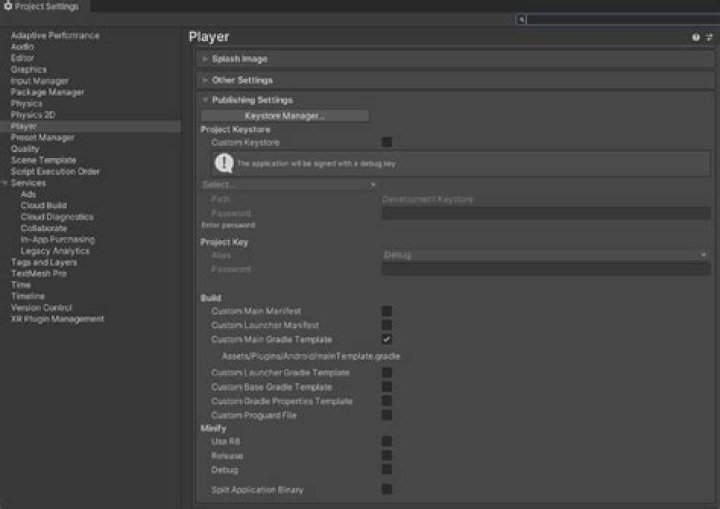
Task: Select the Scene Template category
Action: 44,160
